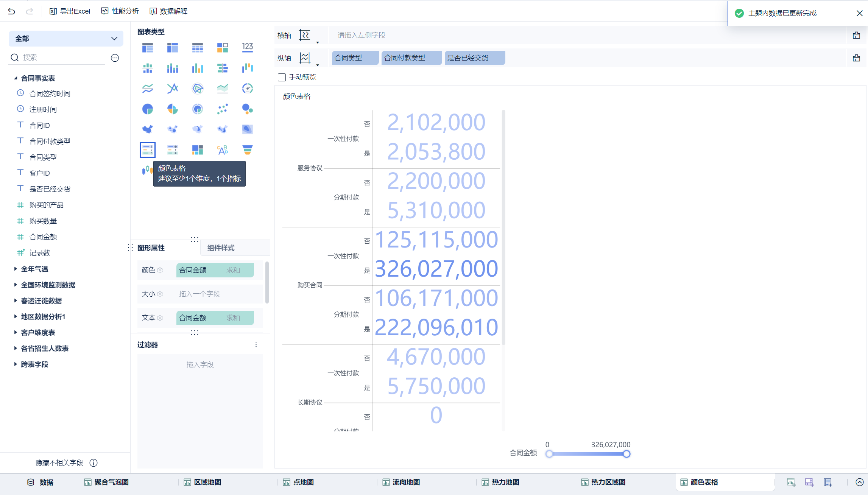The image size is (868, 495).
Task: Select the pie chart type icon
Action: coord(147,109)
